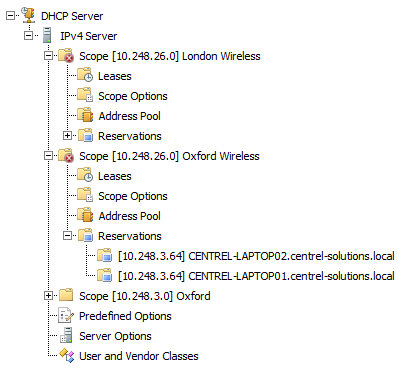Select Reservations label under London Wireless
The height and width of the screenshot is (384, 411).
[130, 136]
